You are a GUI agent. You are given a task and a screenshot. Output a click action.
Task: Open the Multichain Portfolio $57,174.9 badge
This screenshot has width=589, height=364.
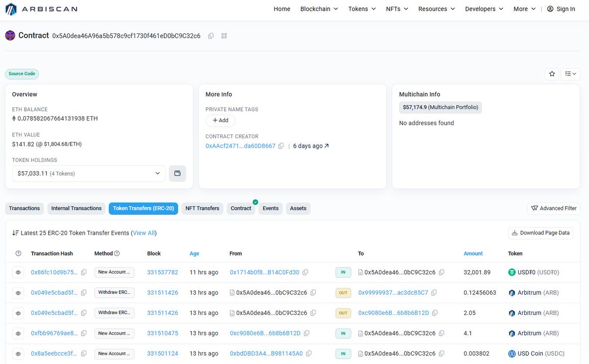[440, 107]
